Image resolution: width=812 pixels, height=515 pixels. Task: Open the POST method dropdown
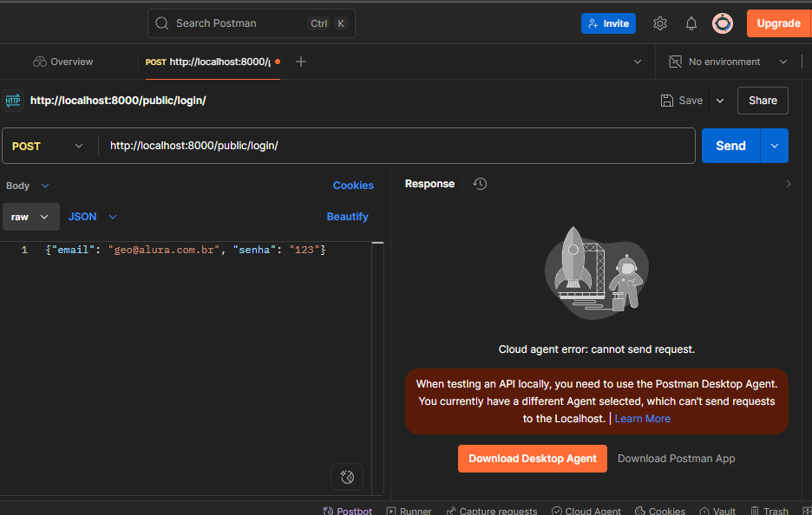click(47, 146)
